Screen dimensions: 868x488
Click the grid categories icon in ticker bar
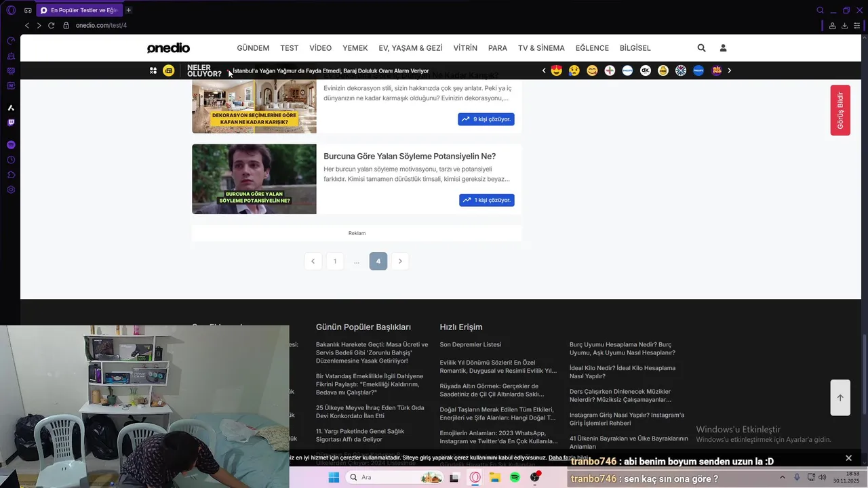point(153,70)
